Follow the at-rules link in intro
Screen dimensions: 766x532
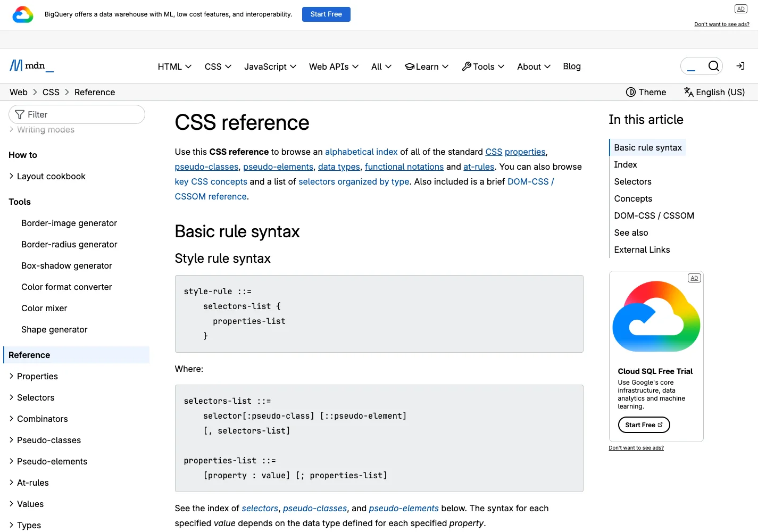(479, 167)
